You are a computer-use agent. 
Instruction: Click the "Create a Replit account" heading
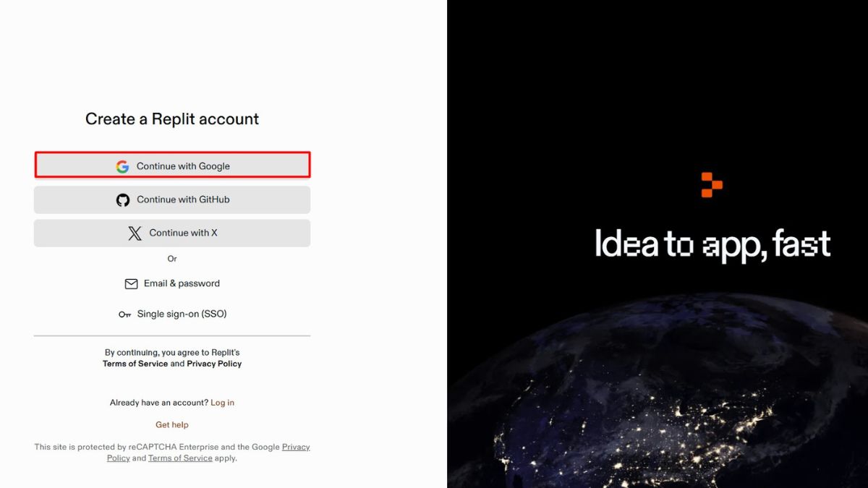click(x=172, y=119)
